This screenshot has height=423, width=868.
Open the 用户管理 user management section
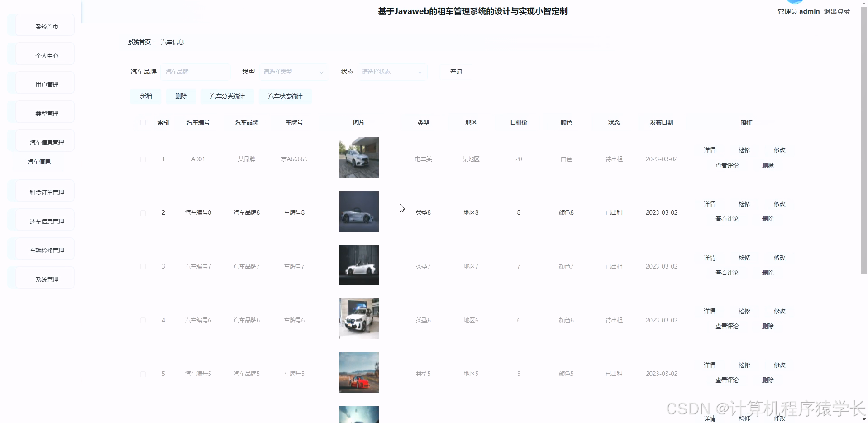(46, 83)
